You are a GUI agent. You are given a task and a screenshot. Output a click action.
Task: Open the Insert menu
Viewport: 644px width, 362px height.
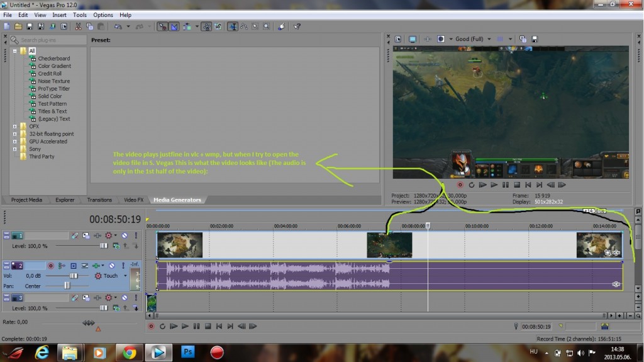click(x=59, y=15)
